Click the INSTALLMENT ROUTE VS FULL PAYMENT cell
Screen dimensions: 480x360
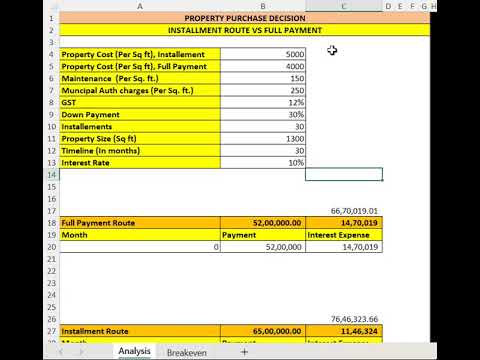click(245, 30)
